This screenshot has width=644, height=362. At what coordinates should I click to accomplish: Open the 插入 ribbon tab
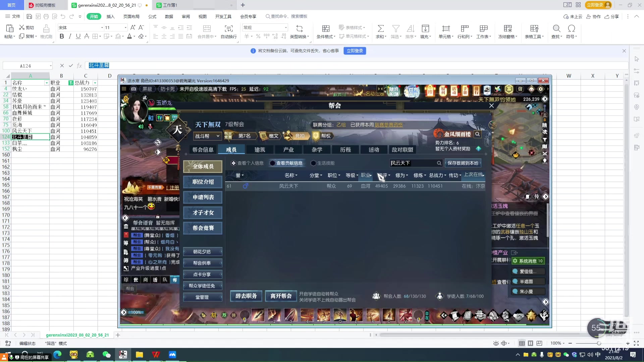[x=110, y=16]
